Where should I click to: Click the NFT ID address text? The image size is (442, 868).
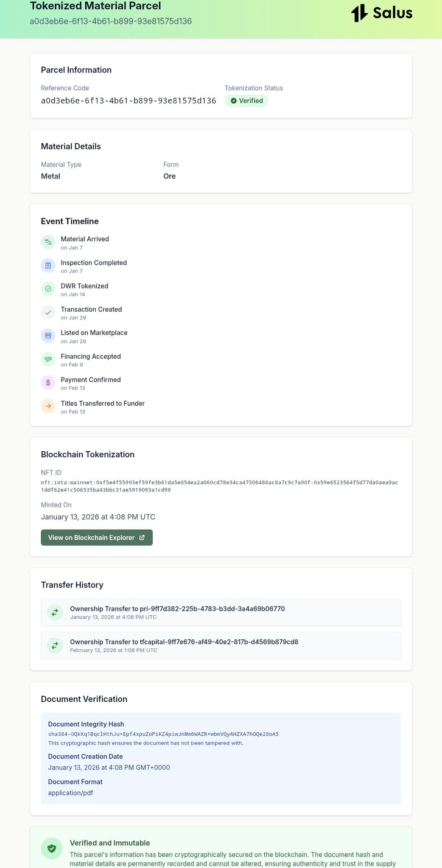click(219, 486)
